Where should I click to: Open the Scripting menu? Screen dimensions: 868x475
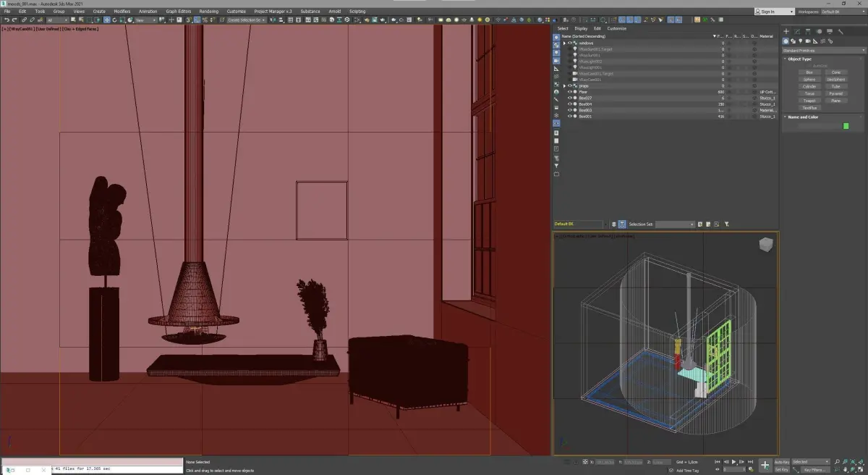[357, 12]
